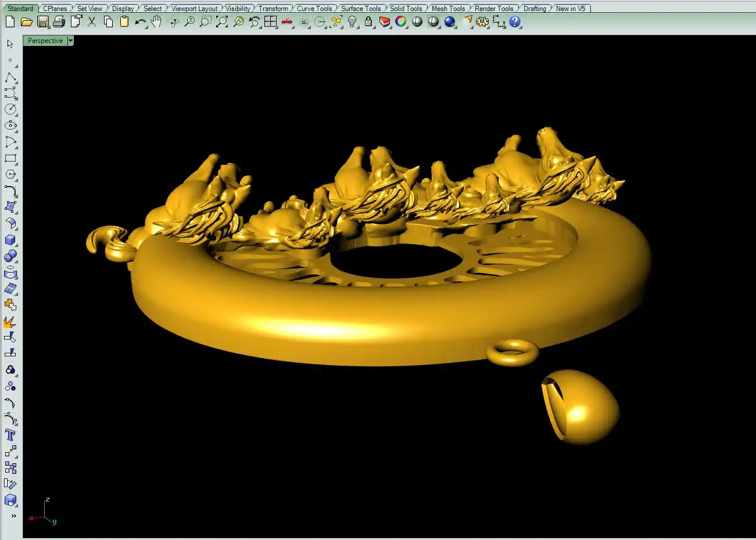This screenshot has width=756, height=540.
Task: Open the Help question mark icon
Action: (515, 22)
